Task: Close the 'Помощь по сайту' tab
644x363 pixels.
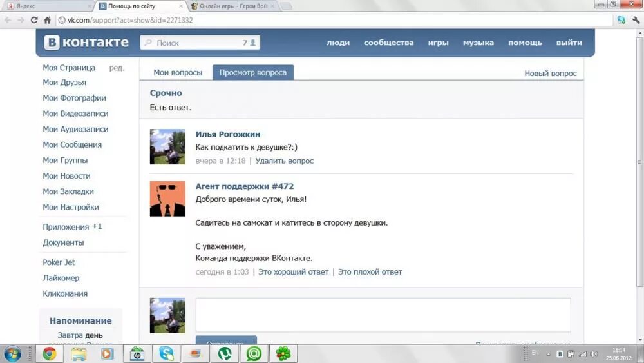Action: tap(181, 6)
